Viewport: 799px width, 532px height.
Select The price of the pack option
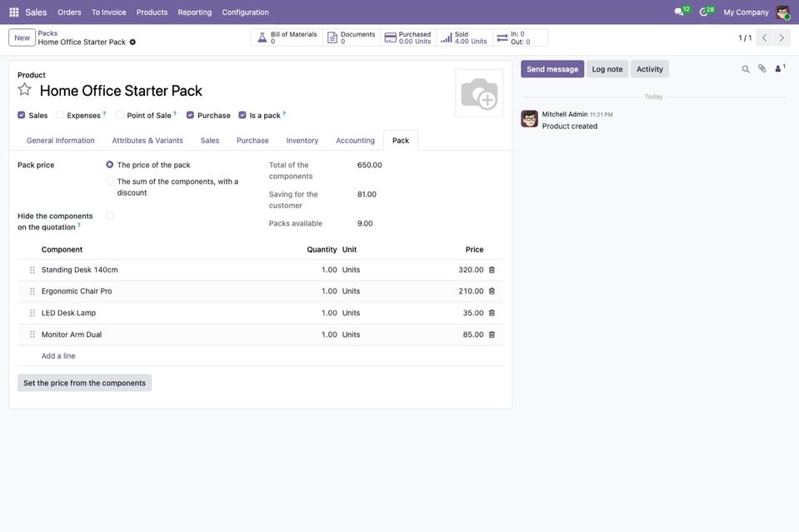(x=109, y=165)
